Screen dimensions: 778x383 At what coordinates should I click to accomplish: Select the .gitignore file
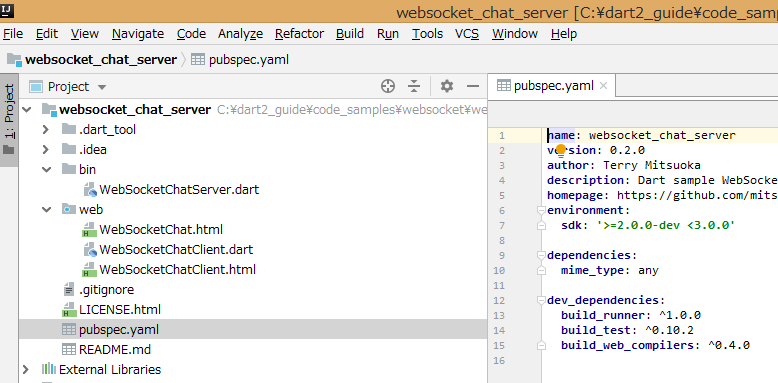[x=106, y=290]
